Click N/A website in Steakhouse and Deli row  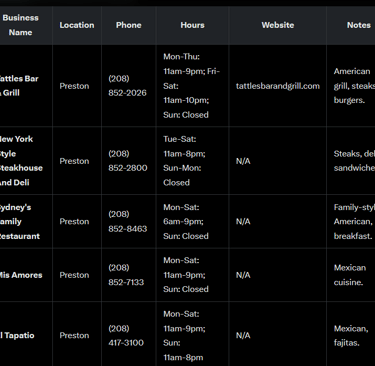point(243,161)
